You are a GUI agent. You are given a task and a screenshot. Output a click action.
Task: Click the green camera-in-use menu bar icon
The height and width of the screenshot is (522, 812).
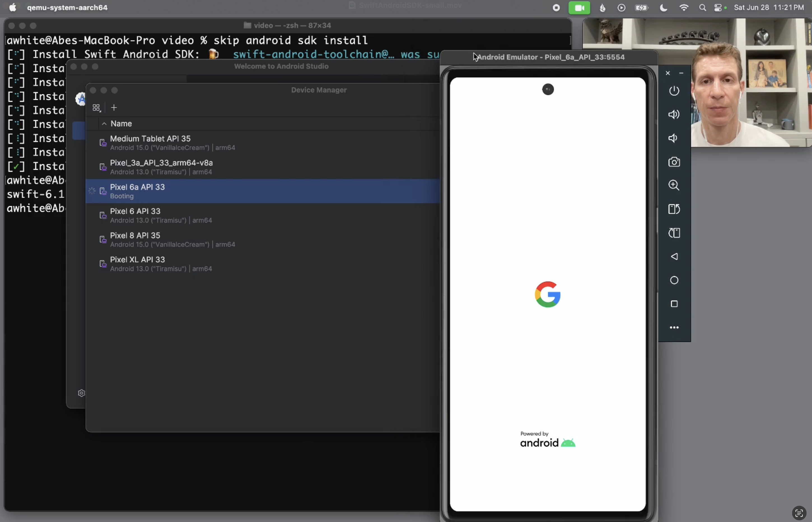coord(579,8)
